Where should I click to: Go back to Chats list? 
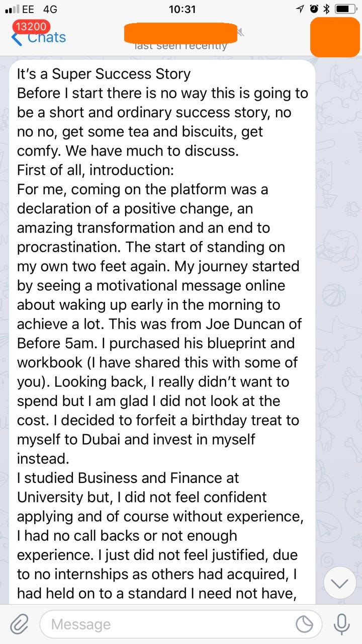(46, 38)
